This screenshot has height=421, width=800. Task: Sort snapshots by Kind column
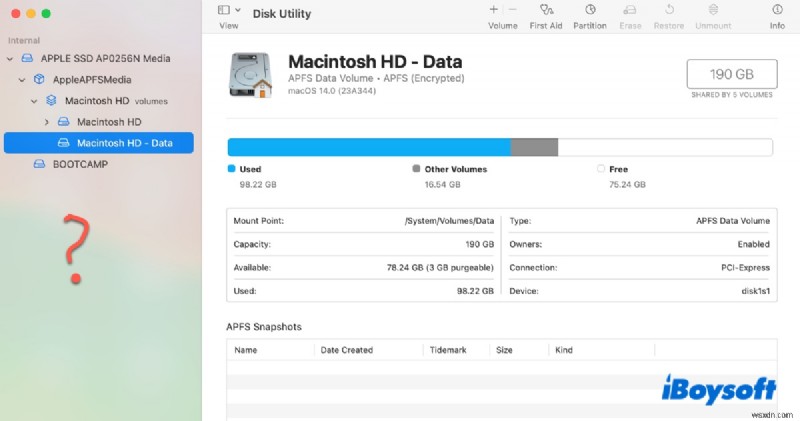click(564, 350)
